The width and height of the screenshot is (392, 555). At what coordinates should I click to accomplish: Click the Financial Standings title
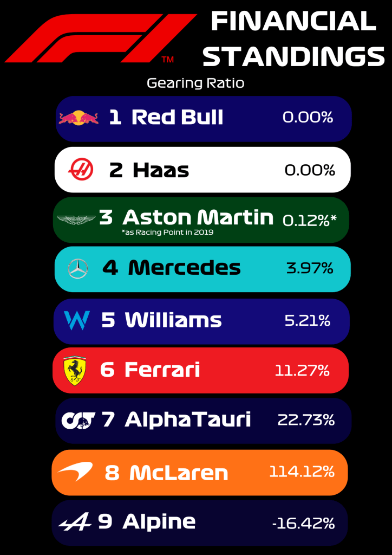(292, 39)
